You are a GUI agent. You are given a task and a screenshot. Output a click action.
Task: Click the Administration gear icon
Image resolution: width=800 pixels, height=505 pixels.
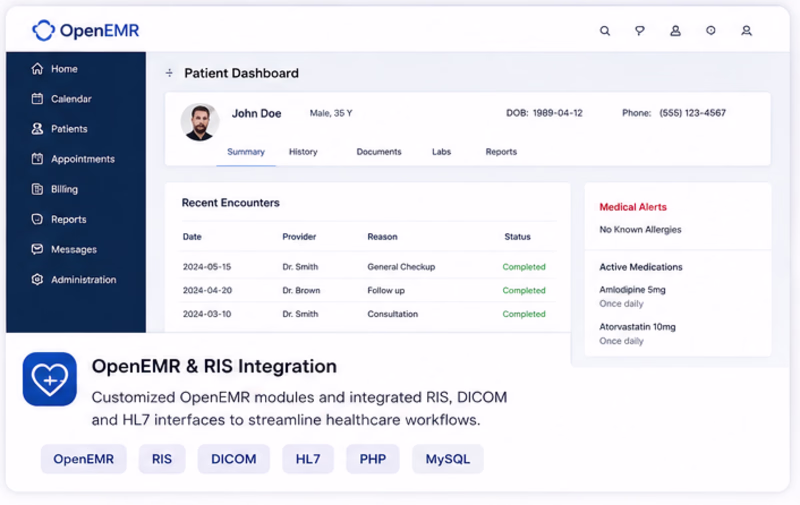[37, 279]
